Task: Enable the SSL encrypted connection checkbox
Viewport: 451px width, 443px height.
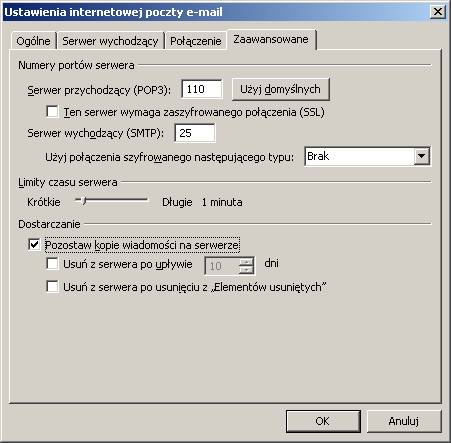Action: 52,112
